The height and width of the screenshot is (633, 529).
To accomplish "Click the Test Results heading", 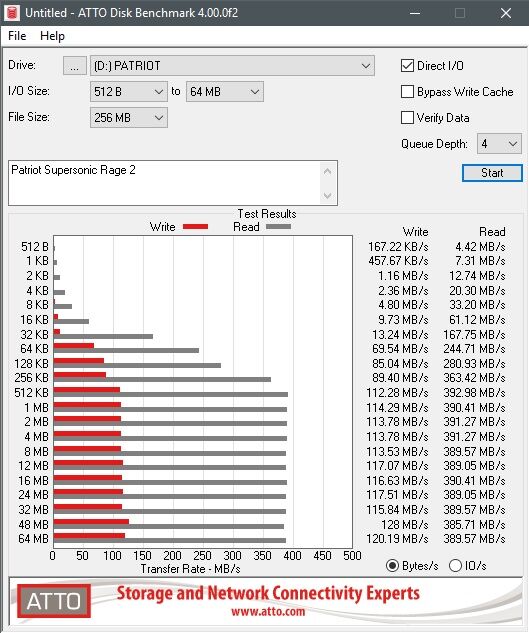I will coord(267,214).
